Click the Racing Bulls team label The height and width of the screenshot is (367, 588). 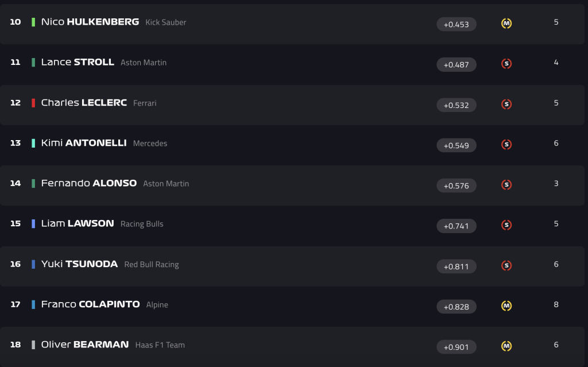point(142,224)
